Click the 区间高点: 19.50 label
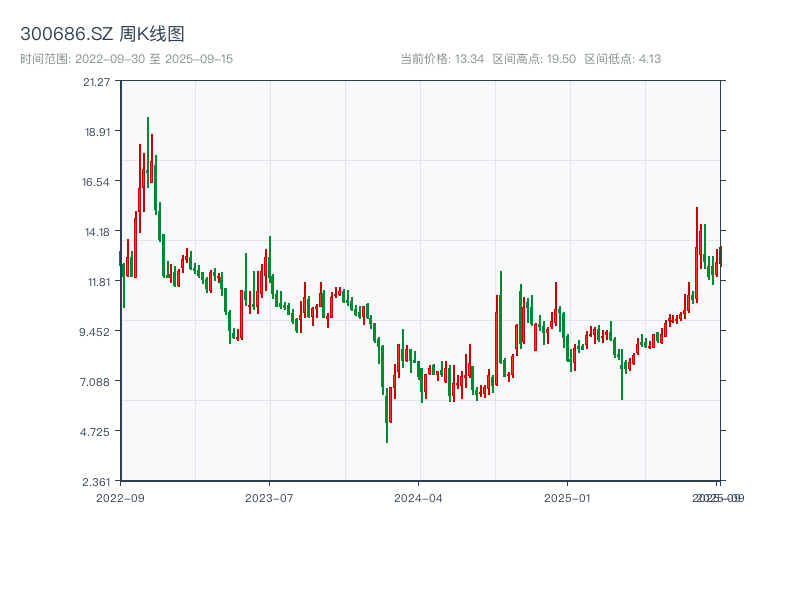The height and width of the screenshot is (600, 800). click(534, 59)
